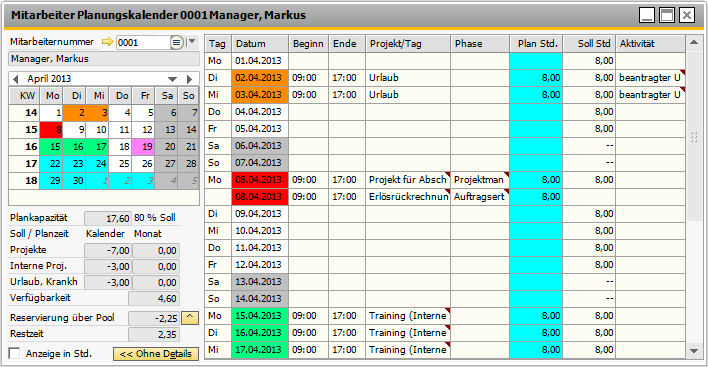708x367 pixels.
Task: Click Urlaub cell for 02.04.2013
Action: click(408, 78)
